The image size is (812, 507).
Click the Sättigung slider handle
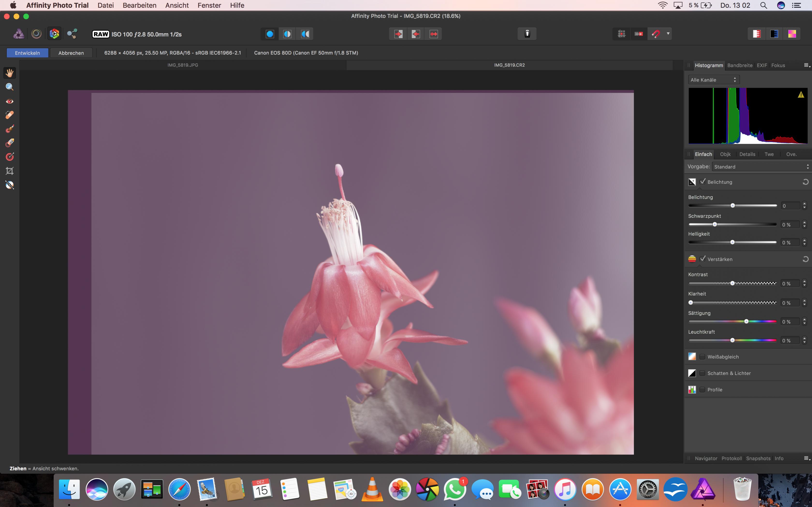pos(746,321)
